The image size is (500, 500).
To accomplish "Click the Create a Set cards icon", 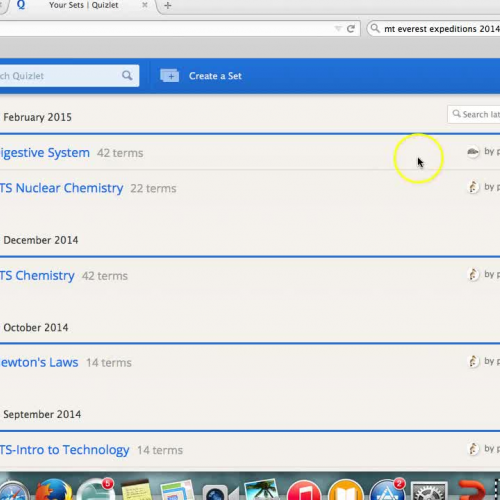I will pos(169,76).
